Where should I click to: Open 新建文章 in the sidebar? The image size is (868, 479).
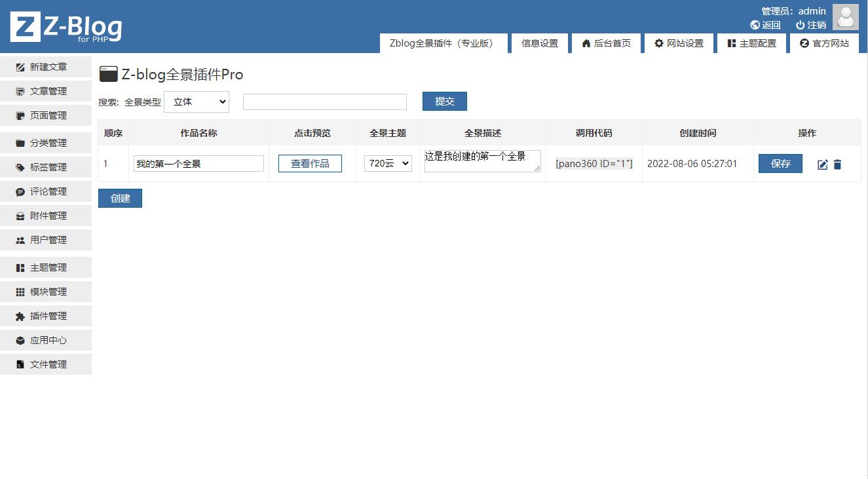(x=46, y=67)
